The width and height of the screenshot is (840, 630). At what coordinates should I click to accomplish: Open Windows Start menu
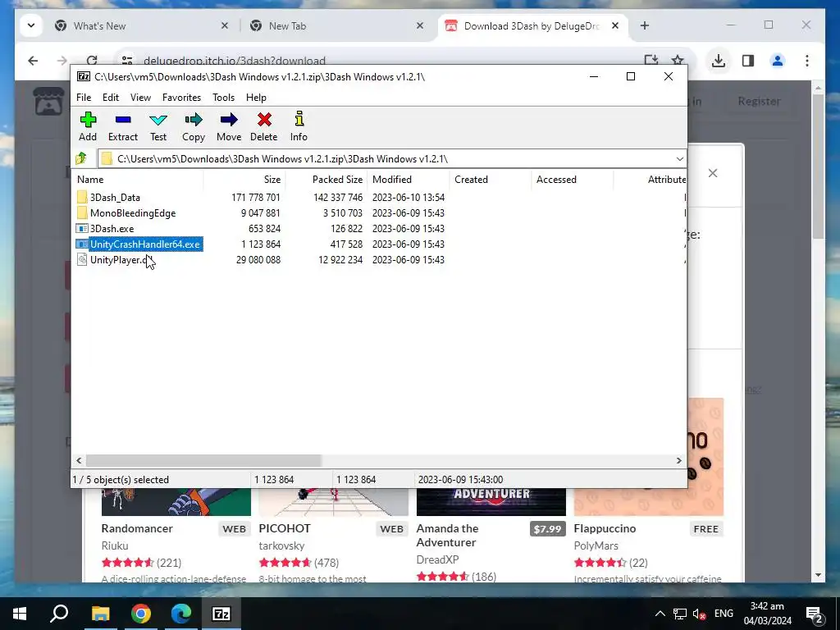tap(20, 614)
